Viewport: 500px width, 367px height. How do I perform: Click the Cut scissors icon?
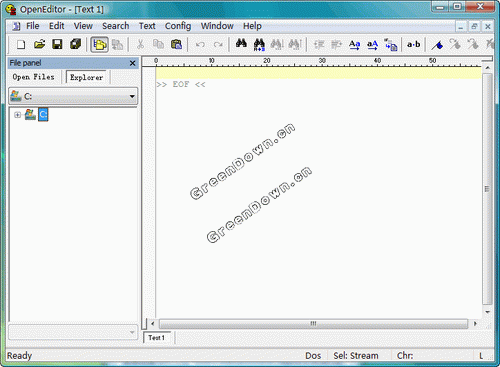(140, 44)
